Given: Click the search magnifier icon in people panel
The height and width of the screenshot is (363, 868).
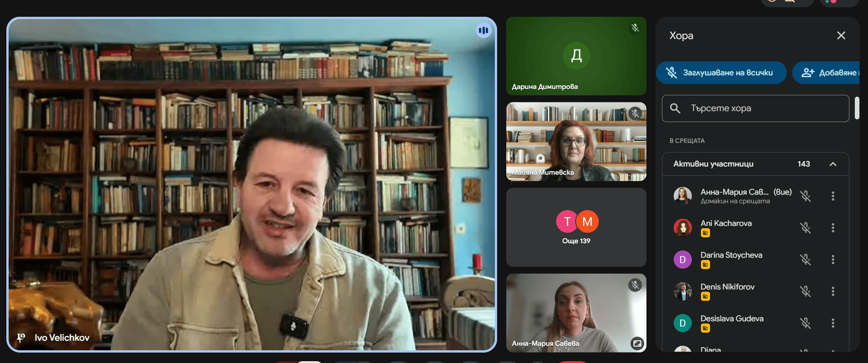Looking at the screenshot, I should pyautogui.click(x=675, y=108).
